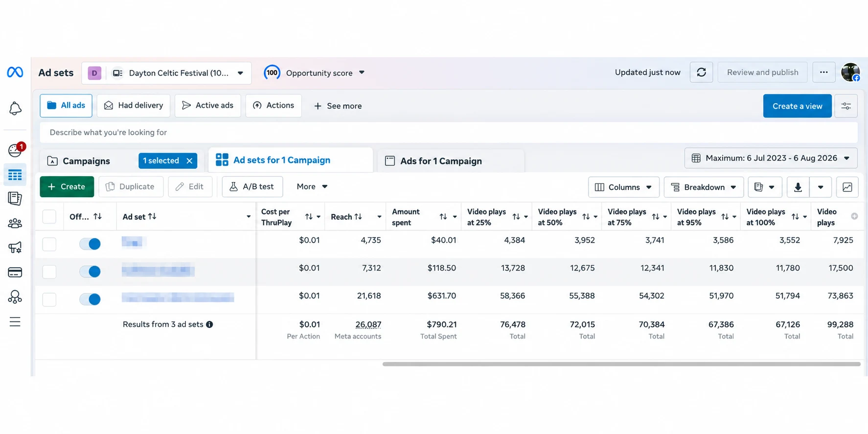Expand the More actions dropdown

tap(312, 186)
